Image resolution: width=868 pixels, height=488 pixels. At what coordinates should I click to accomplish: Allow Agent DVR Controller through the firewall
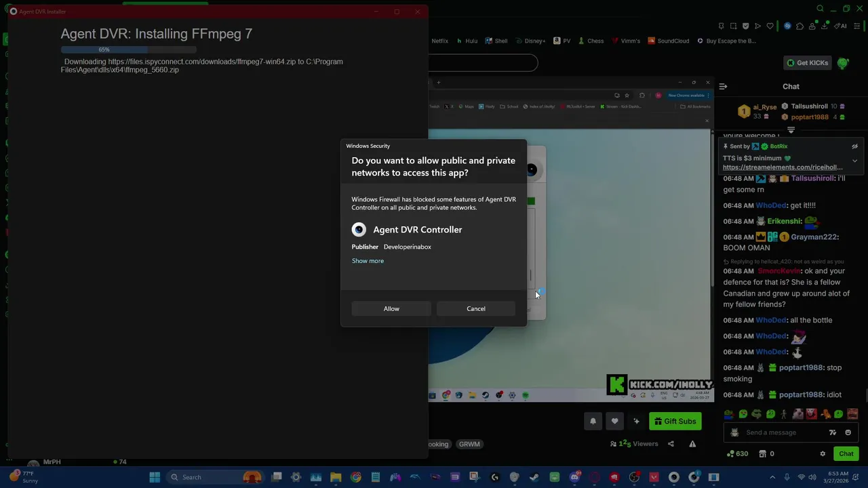click(x=391, y=308)
